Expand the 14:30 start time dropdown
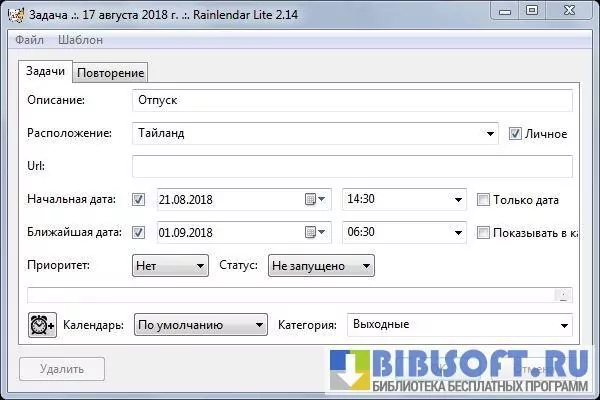Screen dimensions: 600x400 pyautogui.click(x=458, y=200)
